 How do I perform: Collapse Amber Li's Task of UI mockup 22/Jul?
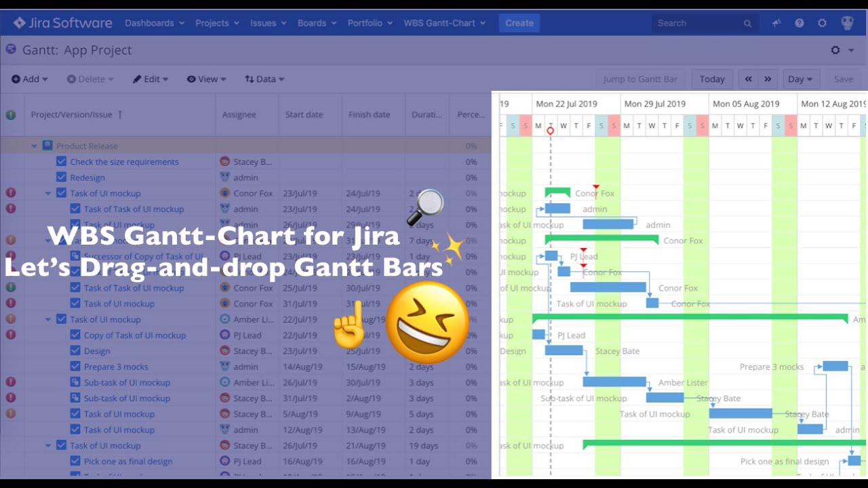pos(48,319)
